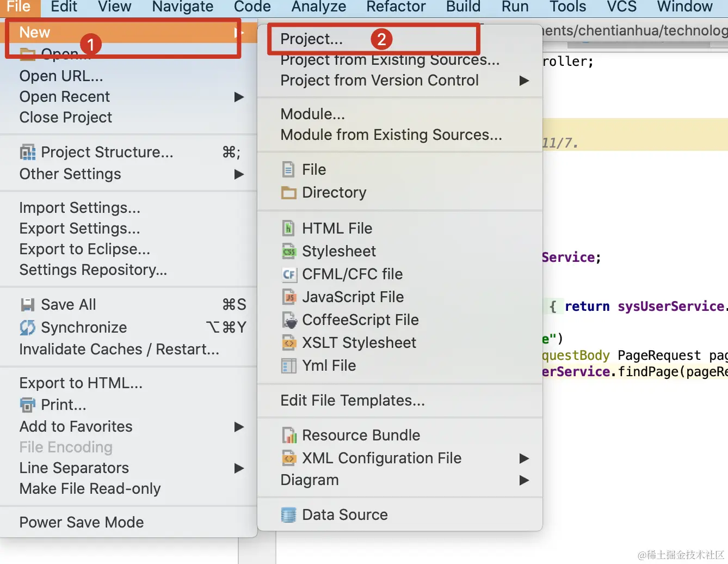Click the Stylesheet CSS icon
Viewport: 728px width, 564px height.
(x=288, y=252)
